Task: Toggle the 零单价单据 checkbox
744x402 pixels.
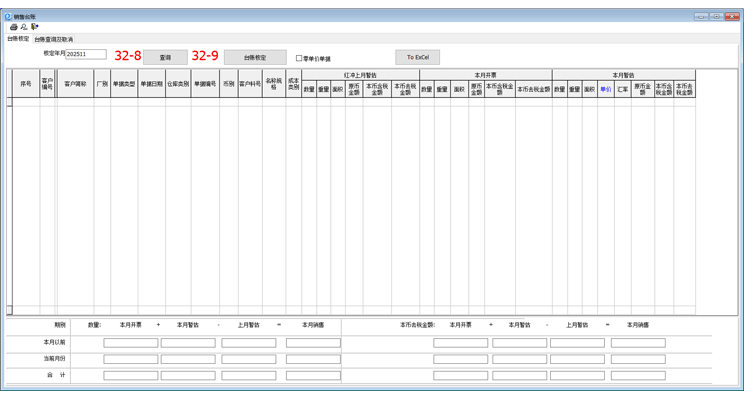Action: [x=299, y=58]
